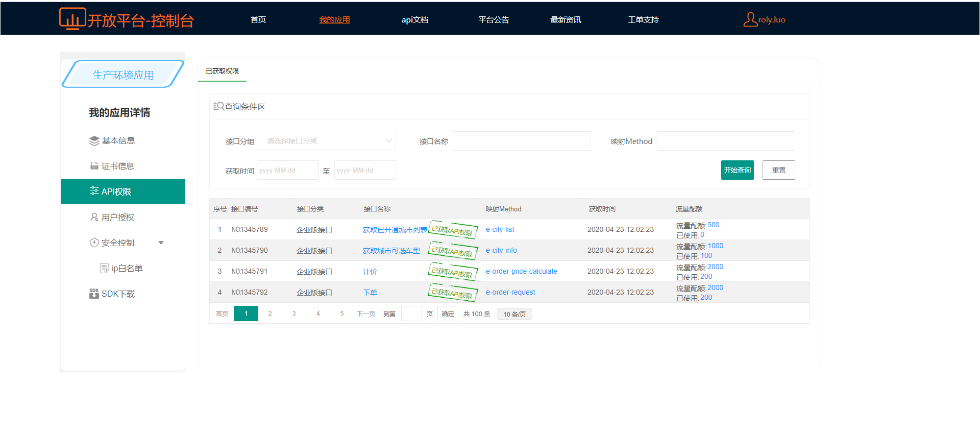Click the 确定 page jump button
The width and height of the screenshot is (980, 432).
pyautogui.click(x=448, y=314)
